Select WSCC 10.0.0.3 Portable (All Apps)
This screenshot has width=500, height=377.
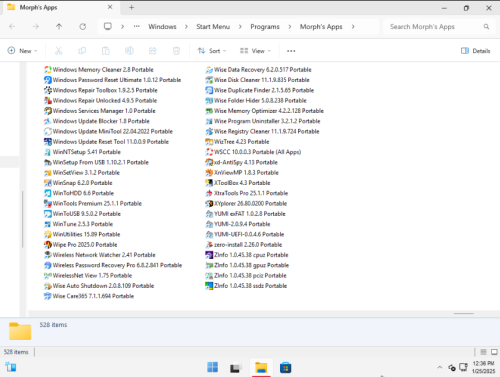(253, 152)
